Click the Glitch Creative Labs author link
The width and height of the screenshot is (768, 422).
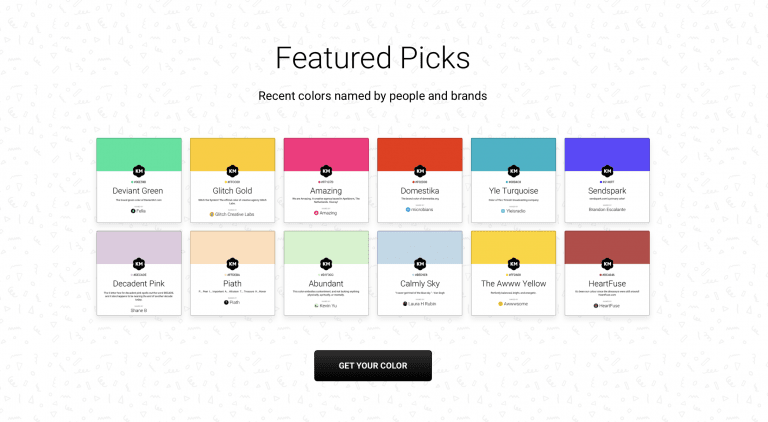point(235,214)
